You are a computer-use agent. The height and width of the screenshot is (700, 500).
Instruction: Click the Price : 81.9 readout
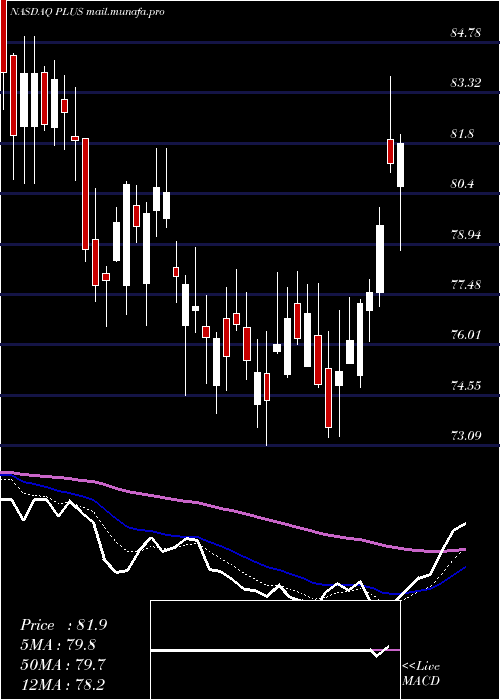coord(63,625)
